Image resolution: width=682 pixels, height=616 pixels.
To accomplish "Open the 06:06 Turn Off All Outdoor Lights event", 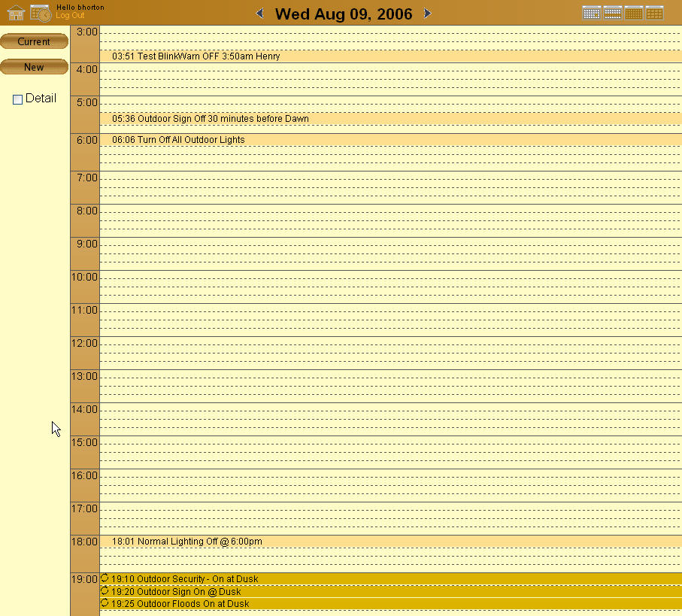I will pyautogui.click(x=177, y=140).
